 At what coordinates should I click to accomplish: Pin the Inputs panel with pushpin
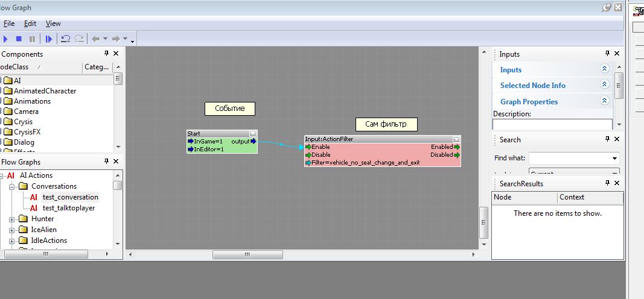coord(608,54)
